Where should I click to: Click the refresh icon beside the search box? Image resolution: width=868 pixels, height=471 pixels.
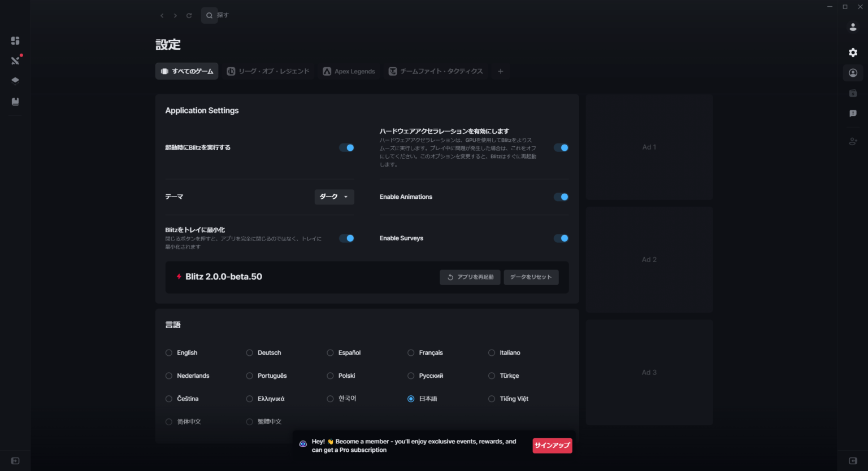pyautogui.click(x=189, y=16)
